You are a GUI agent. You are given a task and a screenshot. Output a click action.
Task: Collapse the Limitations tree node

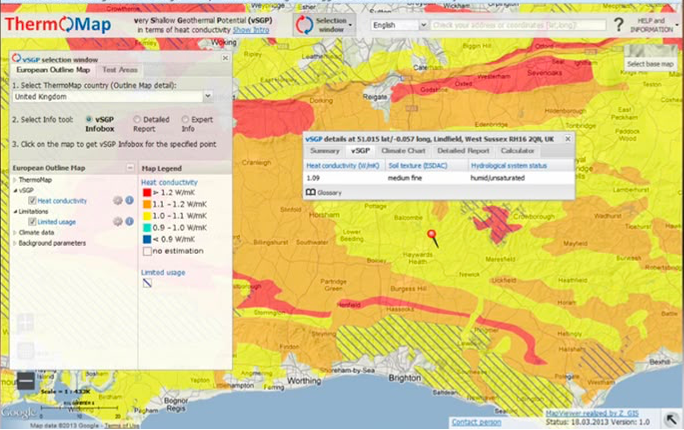pyautogui.click(x=15, y=211)
